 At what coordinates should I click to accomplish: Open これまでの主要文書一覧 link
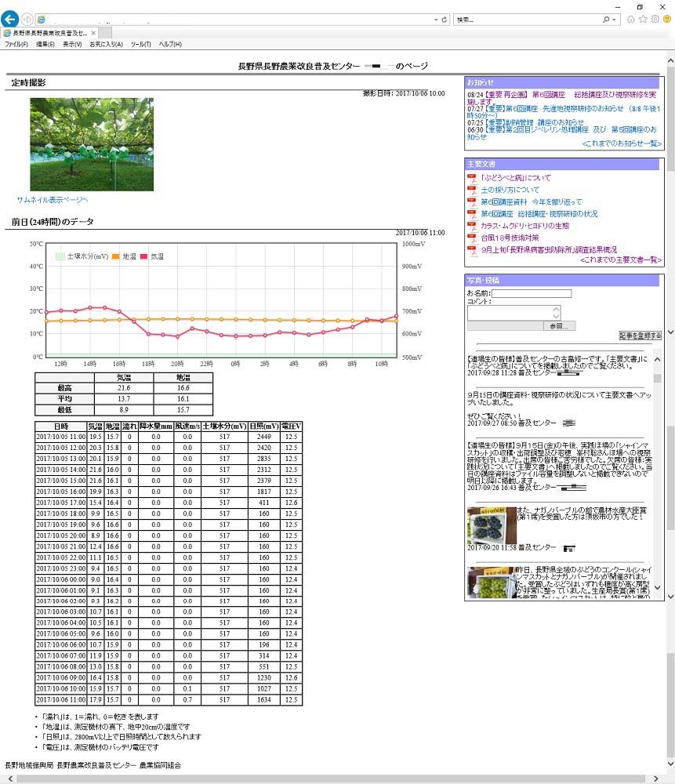pyautogui.click(x=621, y=260)
